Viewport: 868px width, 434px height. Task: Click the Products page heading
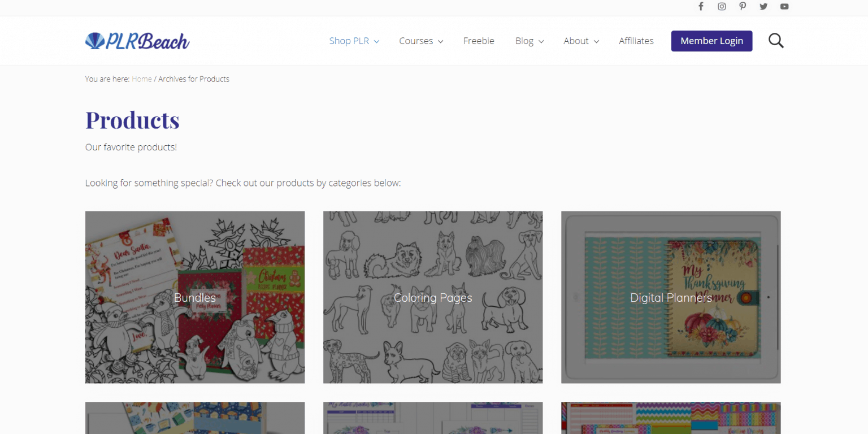(132, 120)
